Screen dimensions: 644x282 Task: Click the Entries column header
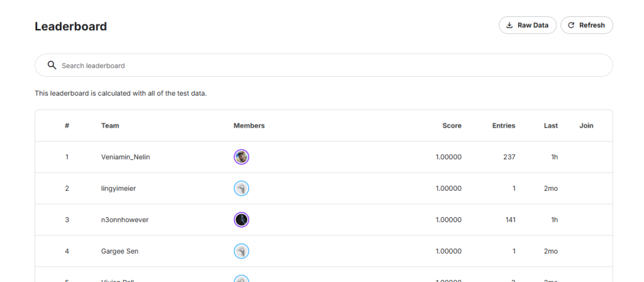503,125
